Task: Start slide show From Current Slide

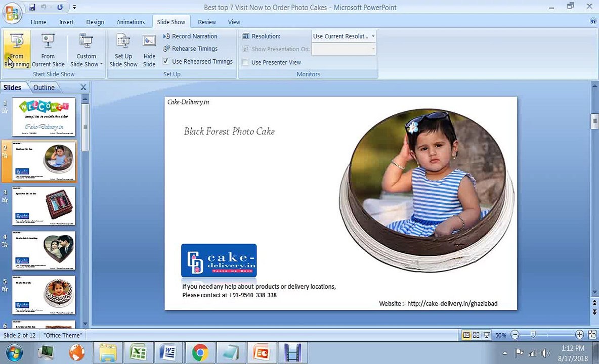Action: tap(48, 51)
